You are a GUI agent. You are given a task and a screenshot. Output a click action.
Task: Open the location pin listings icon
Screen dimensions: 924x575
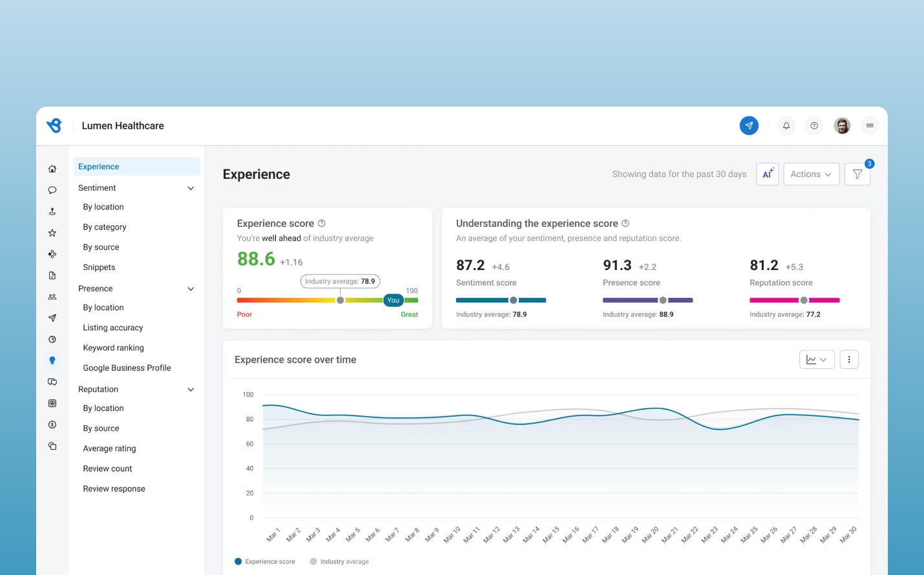click(x=52, y=211)
